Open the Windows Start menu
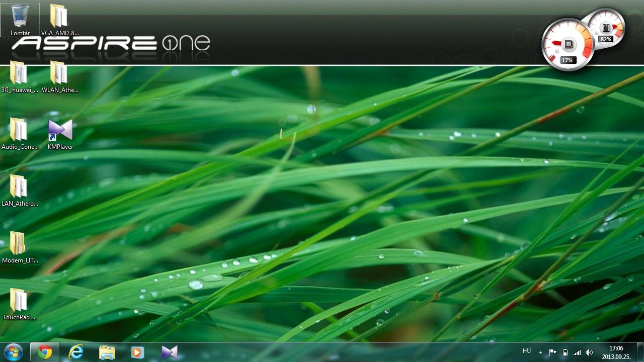 coord(13,352)
